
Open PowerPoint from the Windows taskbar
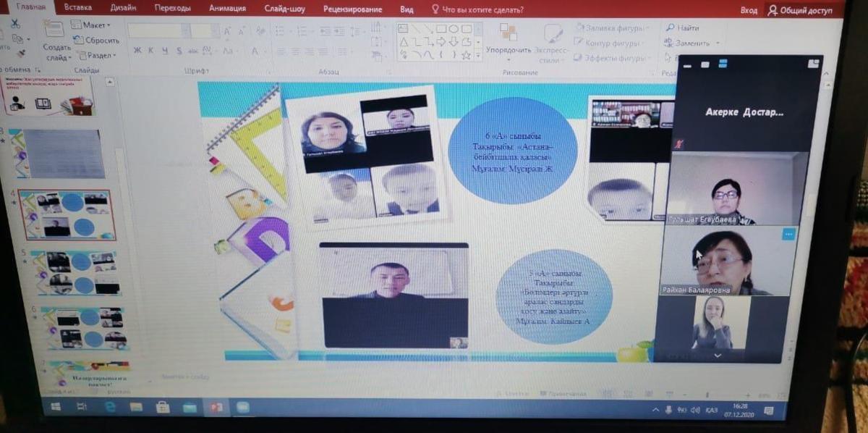pos(216,408)
